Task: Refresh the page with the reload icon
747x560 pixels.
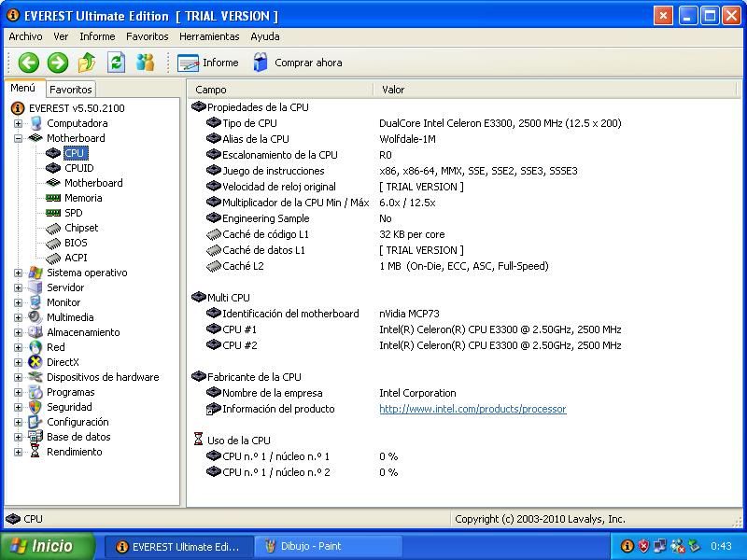Action: click(x=116, y=63)
